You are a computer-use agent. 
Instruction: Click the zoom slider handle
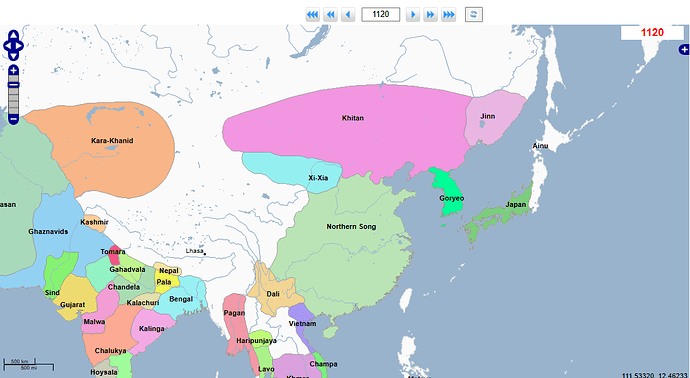click(14, 84)
